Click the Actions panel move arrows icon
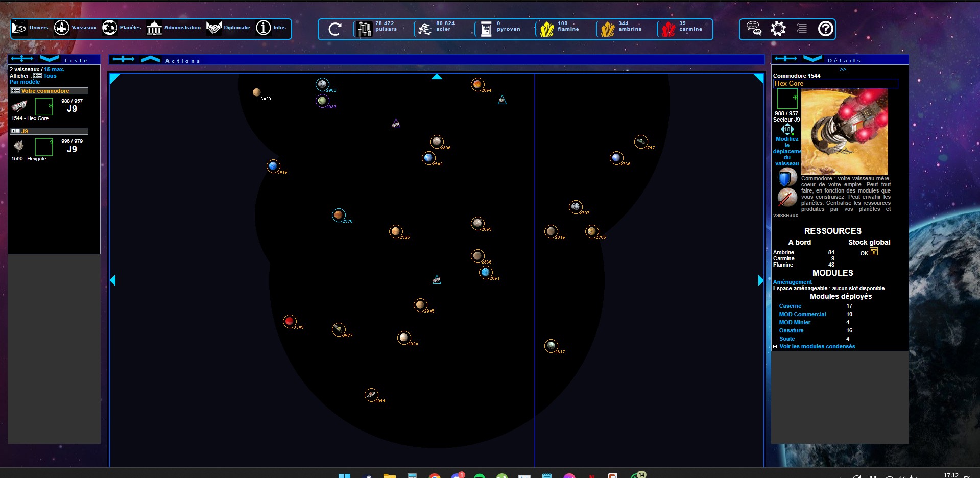The image size is (980, 478). (124, 59)
